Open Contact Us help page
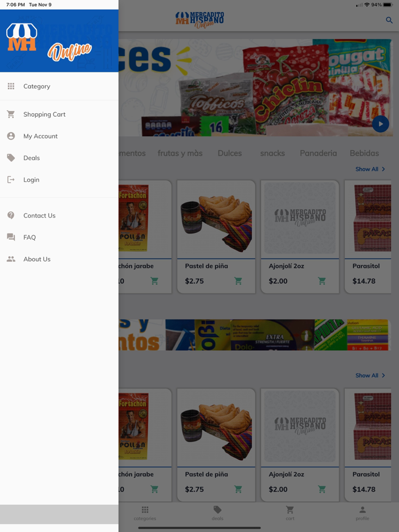 39,216
